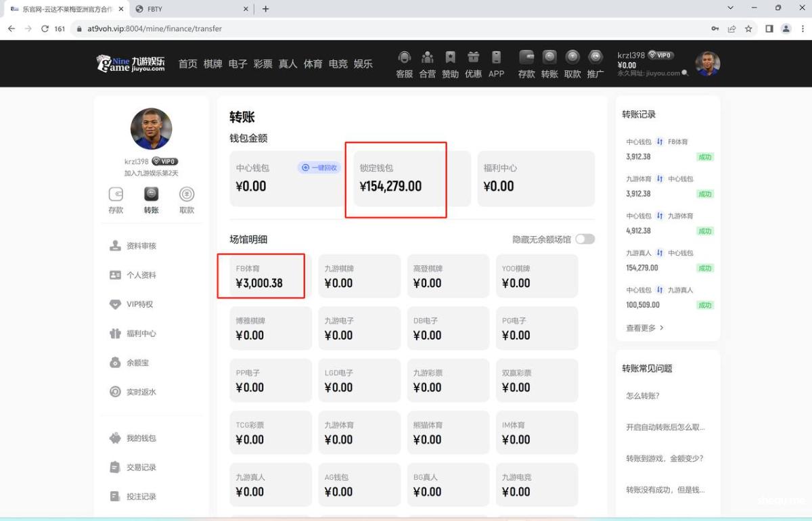The width and height of the screenshot is (812, 521).
Task: Click the browser address bar
Action: [x=392, y=29]
